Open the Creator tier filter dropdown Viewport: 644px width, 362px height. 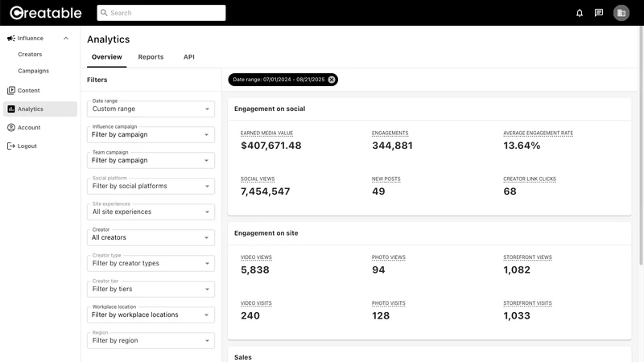click(151, 289)
